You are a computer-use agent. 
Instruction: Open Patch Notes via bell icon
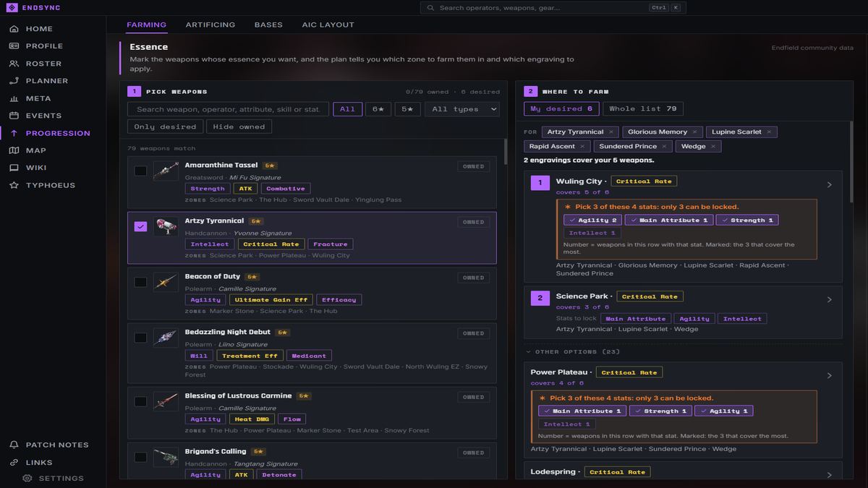(14, 445)
